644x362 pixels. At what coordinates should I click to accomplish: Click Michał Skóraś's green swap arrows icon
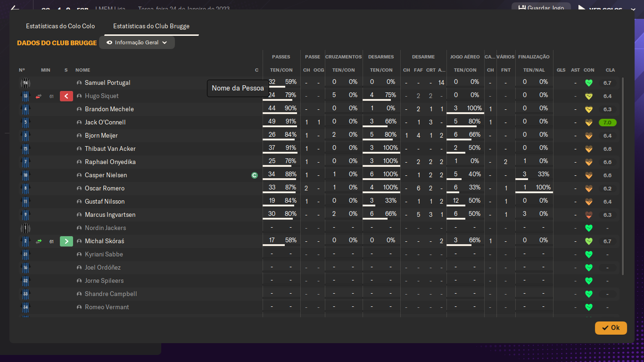pos(39,241)
